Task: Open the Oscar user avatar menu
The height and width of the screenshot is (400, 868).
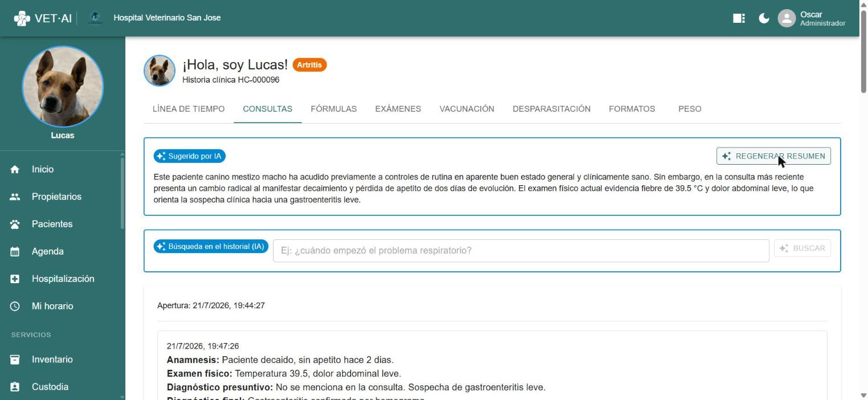Action: 787,18
